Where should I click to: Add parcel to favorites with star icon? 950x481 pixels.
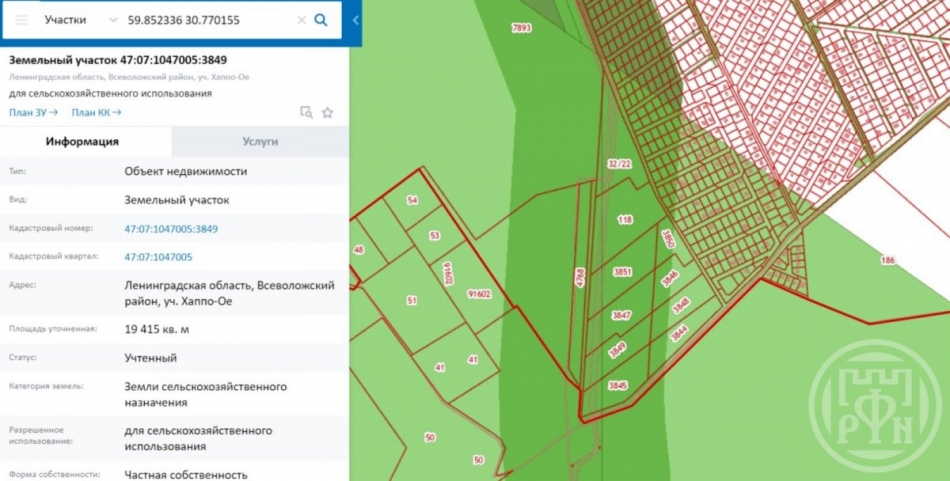click(327, 113)
